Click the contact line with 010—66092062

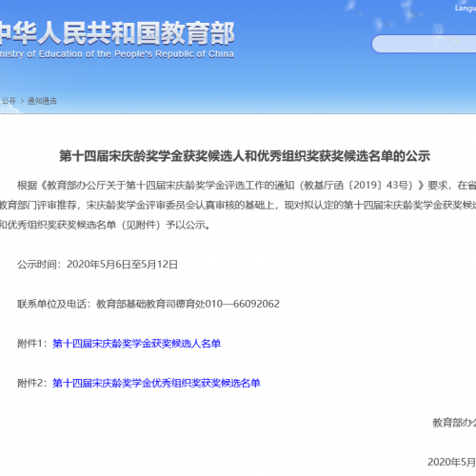[x=149, y=304]
